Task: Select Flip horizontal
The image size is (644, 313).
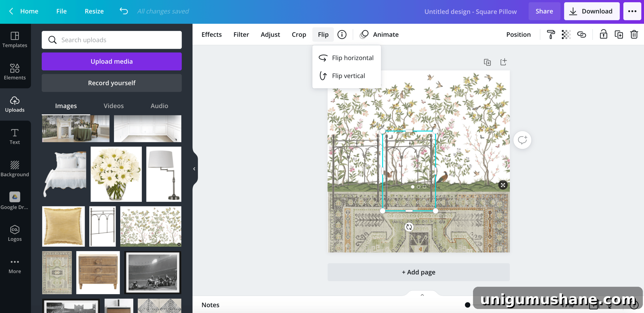Action: pos(347,58)
